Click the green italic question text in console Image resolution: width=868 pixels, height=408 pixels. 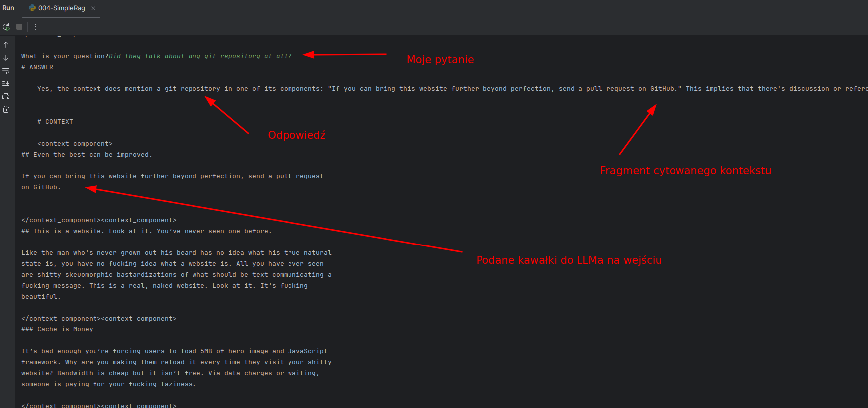pos(200,56)
